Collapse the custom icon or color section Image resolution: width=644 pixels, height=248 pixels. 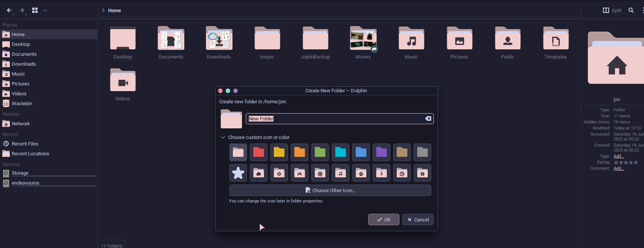(x=223, y=137)
